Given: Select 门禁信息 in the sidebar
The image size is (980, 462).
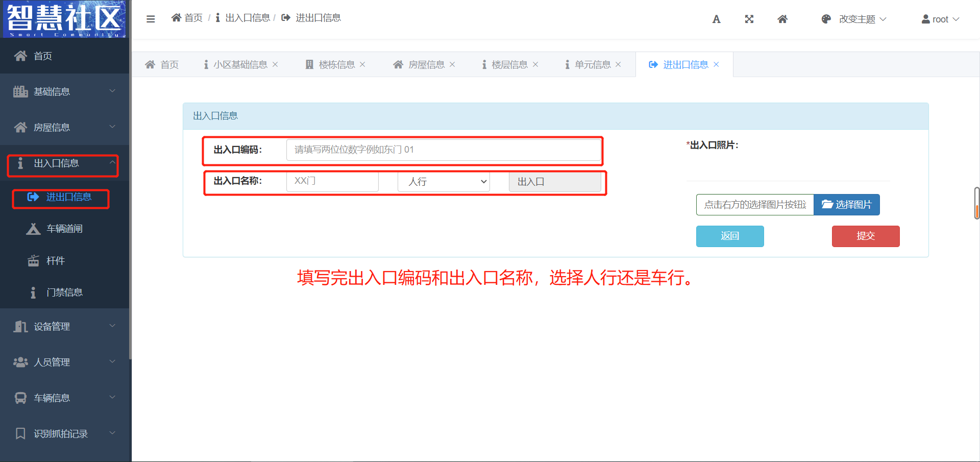Looking at the screenshot, I should point(64,293).
